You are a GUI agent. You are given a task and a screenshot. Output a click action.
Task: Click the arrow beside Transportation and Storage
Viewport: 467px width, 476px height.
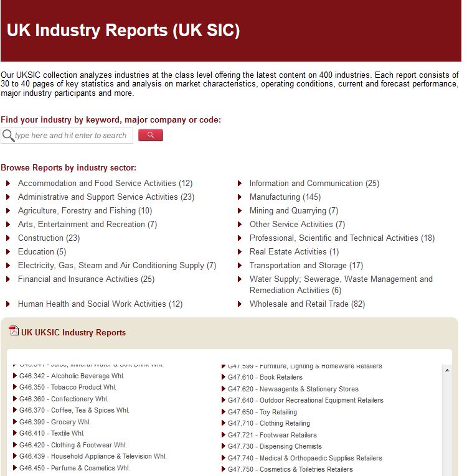pos(240,265)
